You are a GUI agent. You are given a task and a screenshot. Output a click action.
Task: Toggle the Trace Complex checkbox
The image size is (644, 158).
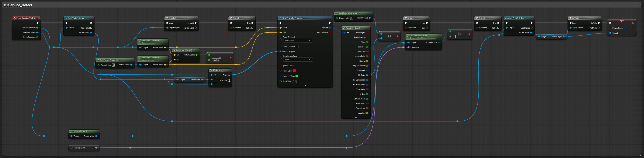pos(297,47)
